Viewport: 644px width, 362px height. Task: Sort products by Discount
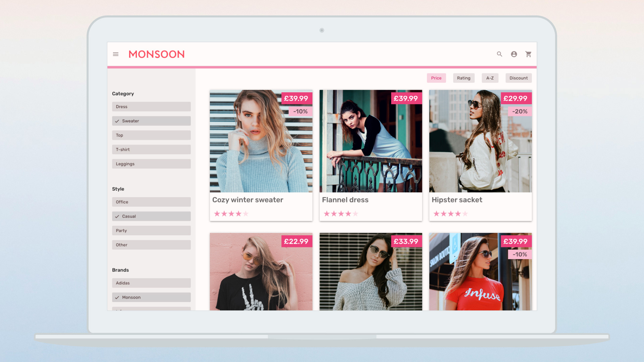click(x=518, y=78)
